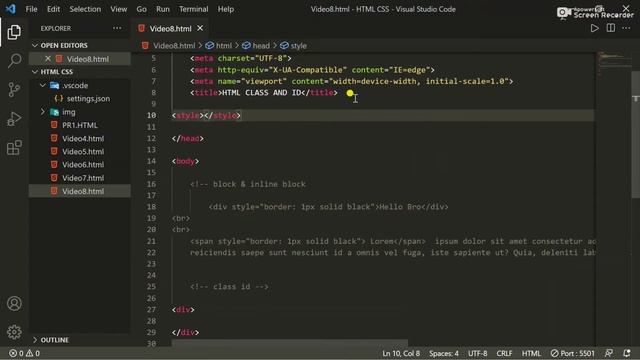This screenshot has height=360, width=640.
Task: Open the Source Control view
Action: tap(14, 89)
